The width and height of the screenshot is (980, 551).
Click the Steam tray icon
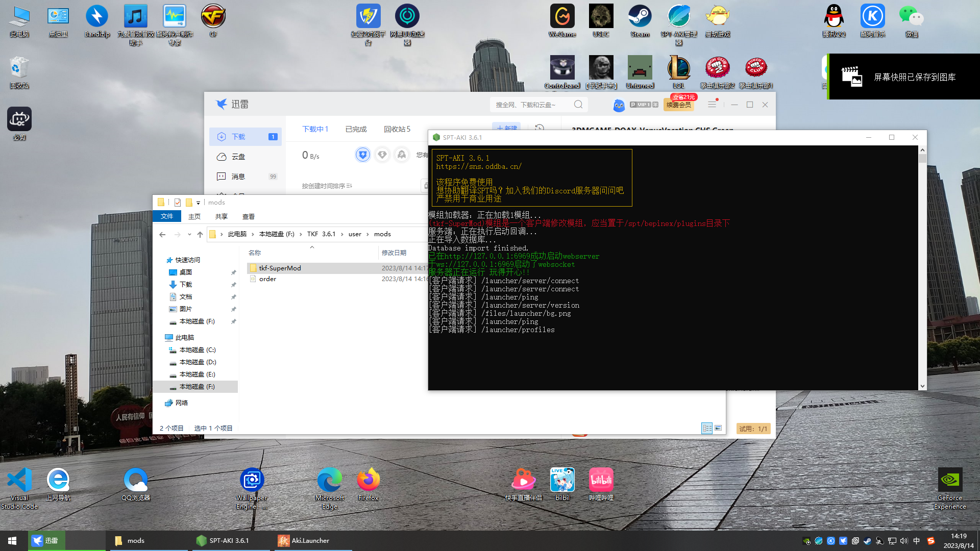867,541
